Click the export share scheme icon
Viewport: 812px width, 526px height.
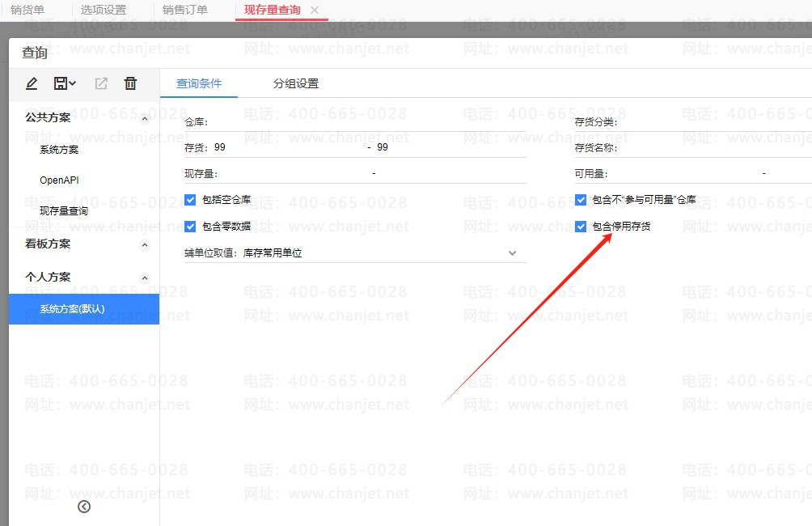(101, 83)
